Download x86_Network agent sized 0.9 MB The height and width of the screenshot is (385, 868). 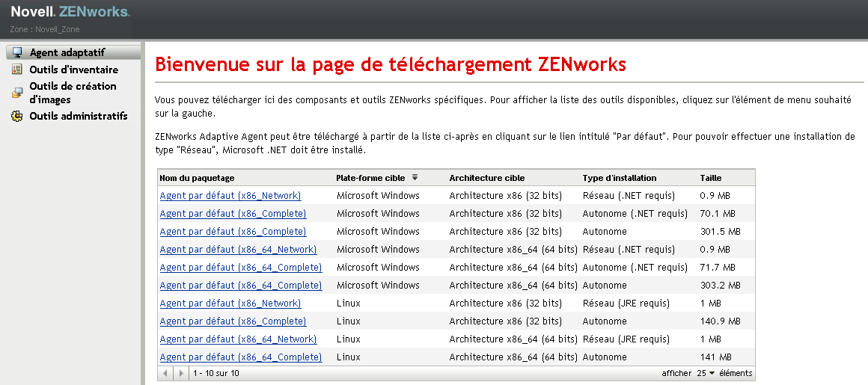[x=230, y=196]
